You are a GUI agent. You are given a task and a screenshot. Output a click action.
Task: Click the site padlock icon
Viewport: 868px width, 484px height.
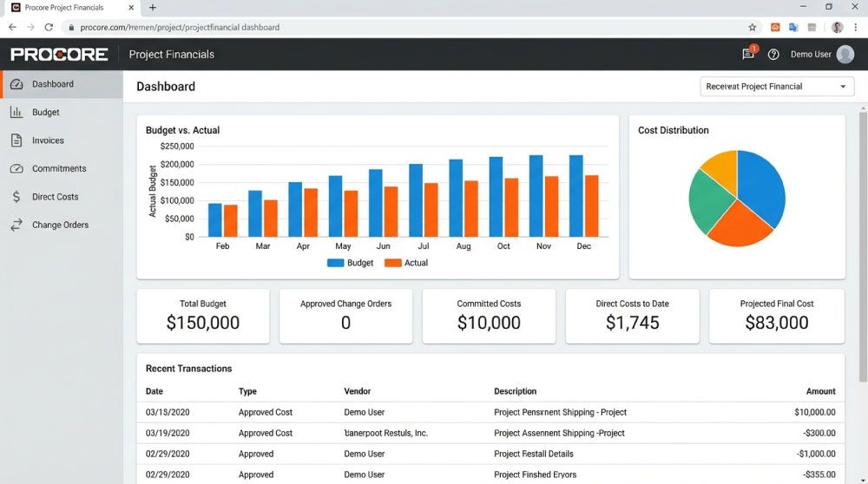click(71, 27)
